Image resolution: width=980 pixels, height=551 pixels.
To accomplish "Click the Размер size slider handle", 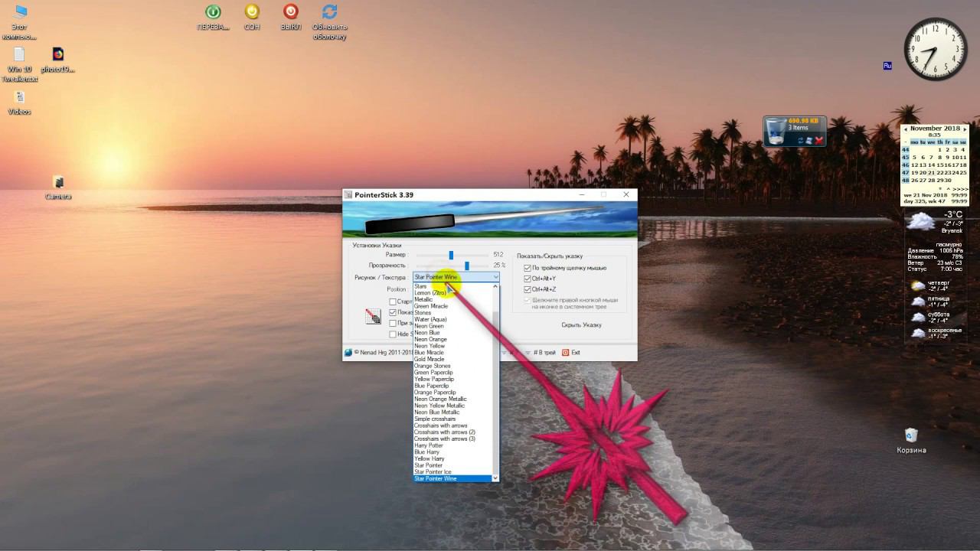I will click(x=451, y=255).
